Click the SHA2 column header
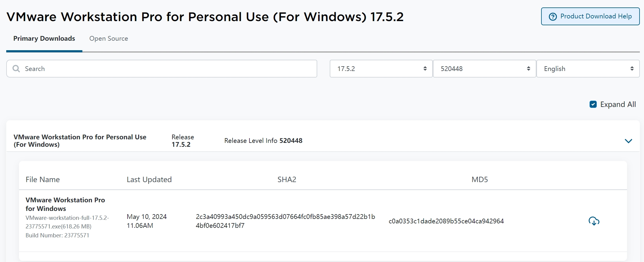Viewport: 644px width, 262px height. (x=287, y=179)
